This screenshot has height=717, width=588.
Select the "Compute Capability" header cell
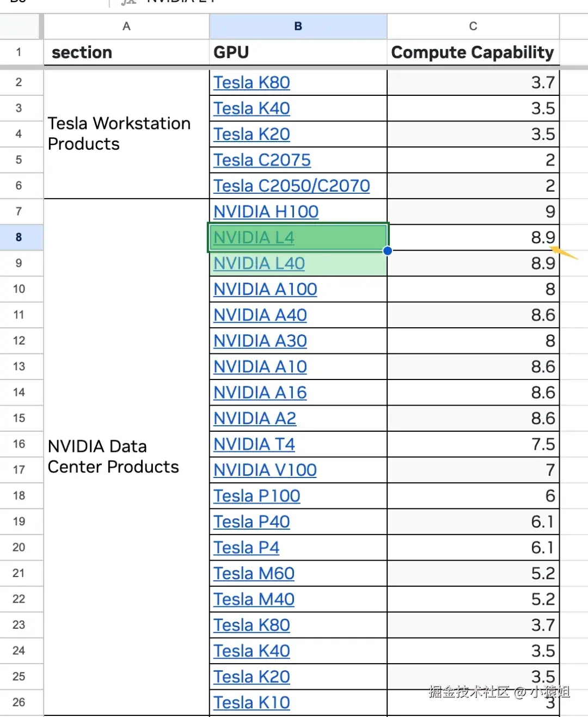point(473,52)
